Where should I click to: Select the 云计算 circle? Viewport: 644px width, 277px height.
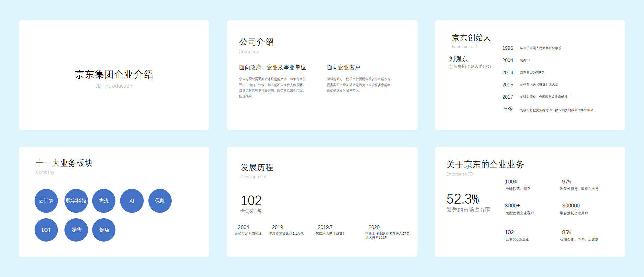tap(46, 201)
